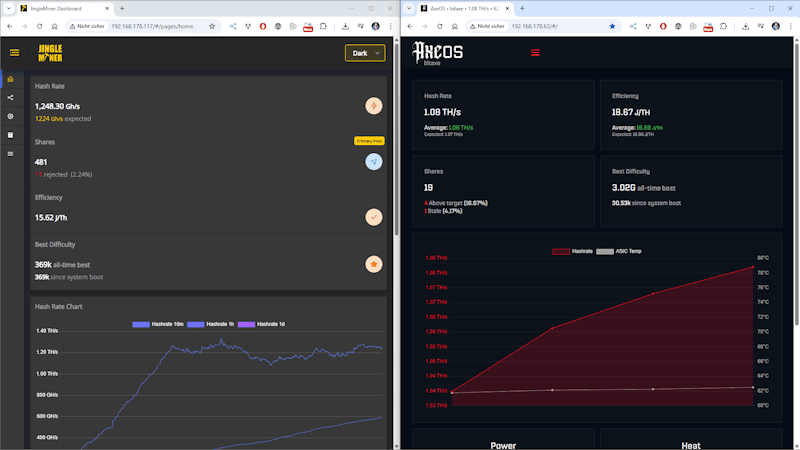Viewport: 800px width, 450px height.
Task: Click the Shares paper-plane icon
Action: [x=373, y=161]
